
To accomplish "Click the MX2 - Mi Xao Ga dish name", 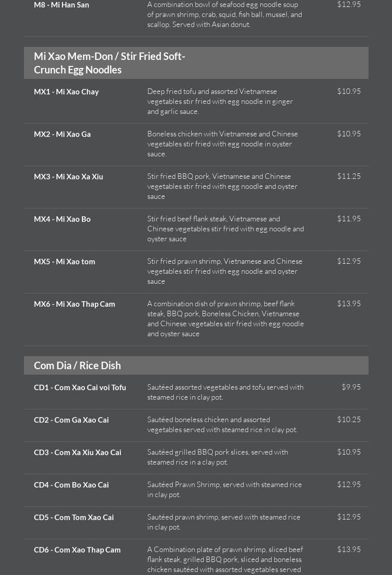I will point(62,134).
